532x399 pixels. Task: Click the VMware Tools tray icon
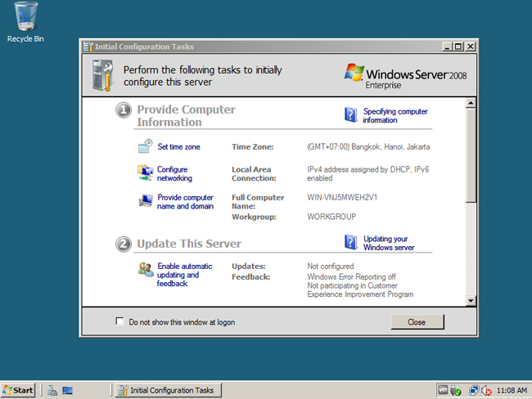[443, 390]
